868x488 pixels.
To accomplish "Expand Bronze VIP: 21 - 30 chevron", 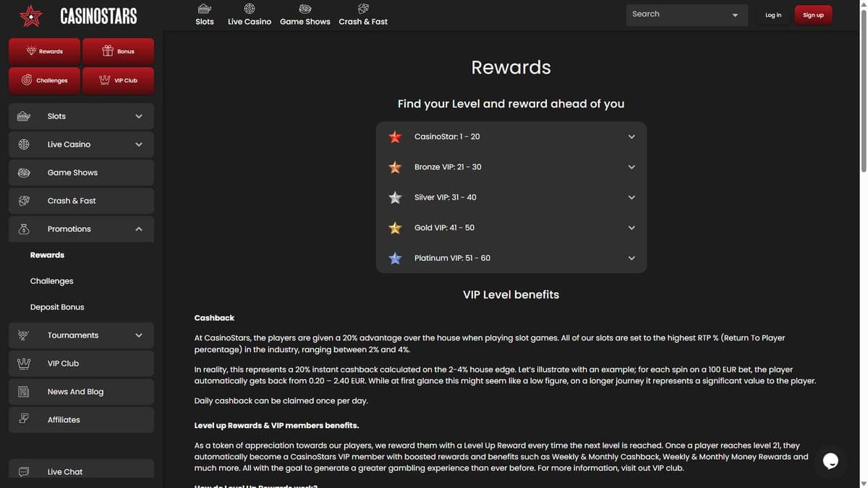I will (631, 167).
